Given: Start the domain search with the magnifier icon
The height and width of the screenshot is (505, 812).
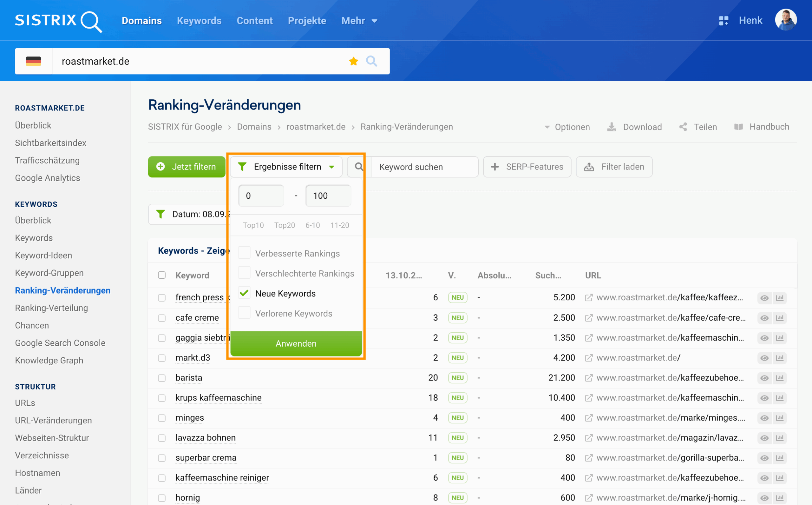Looking at the screenshot, I should pyautogui.click(x=372, y=61).
